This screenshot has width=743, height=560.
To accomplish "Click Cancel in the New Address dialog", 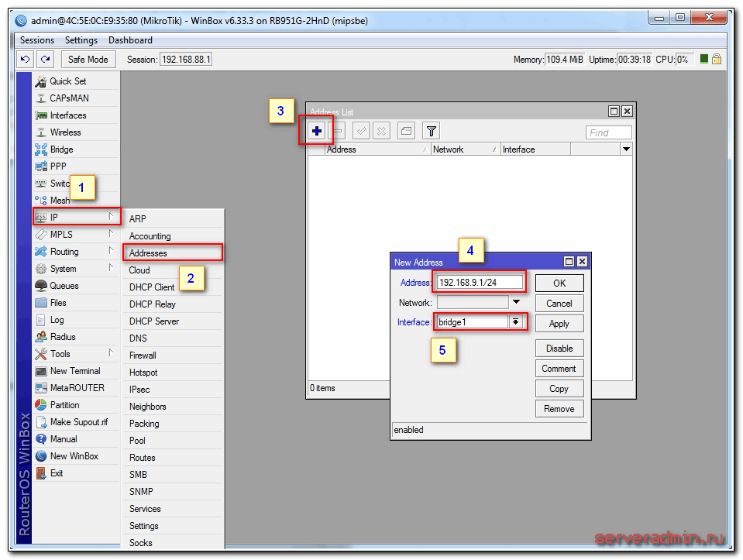I will coord(559,303).
